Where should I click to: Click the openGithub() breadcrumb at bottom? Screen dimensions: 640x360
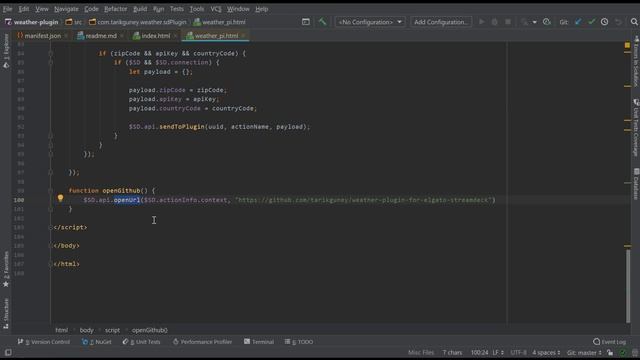[x=149, y=330]
